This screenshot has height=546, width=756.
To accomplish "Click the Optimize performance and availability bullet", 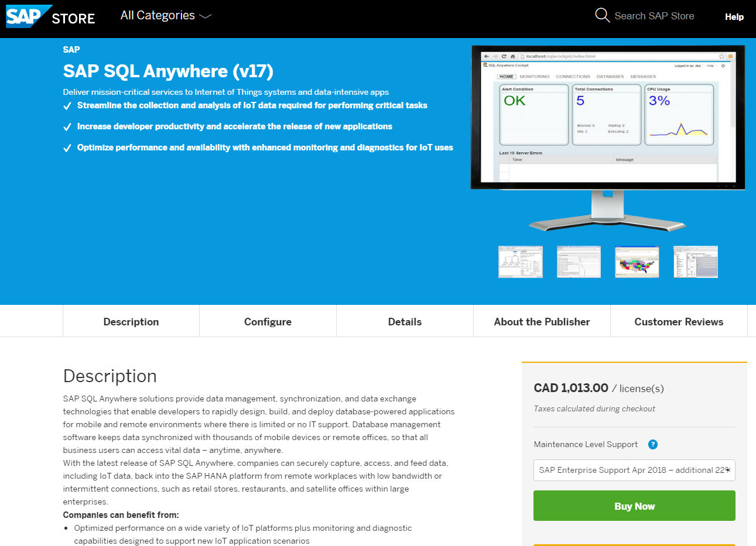I will tap(265, 147).
